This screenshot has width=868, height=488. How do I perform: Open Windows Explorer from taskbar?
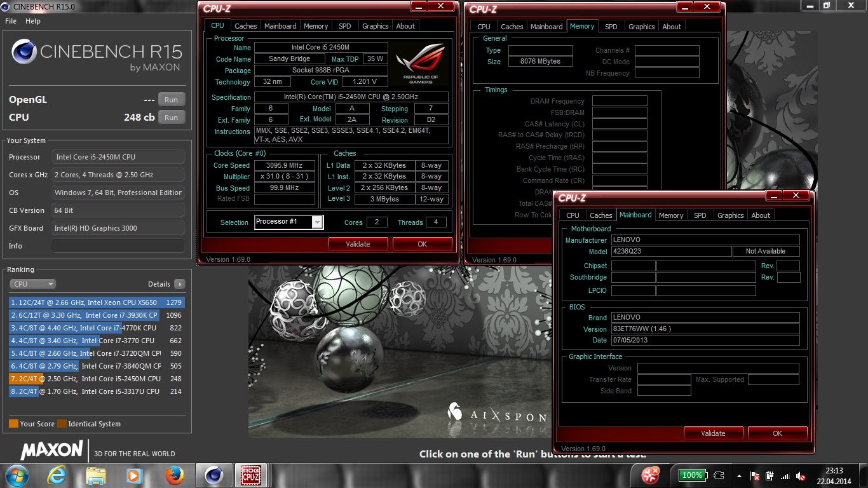point(96,475)
